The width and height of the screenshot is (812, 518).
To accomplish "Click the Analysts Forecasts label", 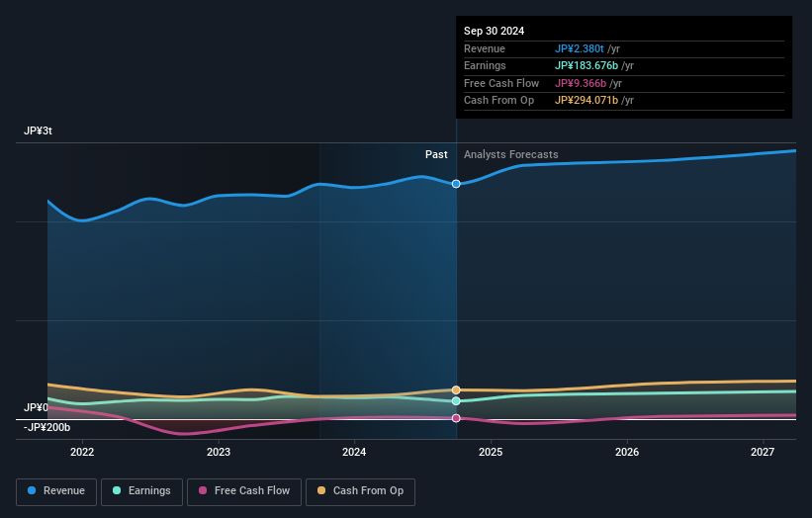I will pyautogui.click(x=510, y=155).
